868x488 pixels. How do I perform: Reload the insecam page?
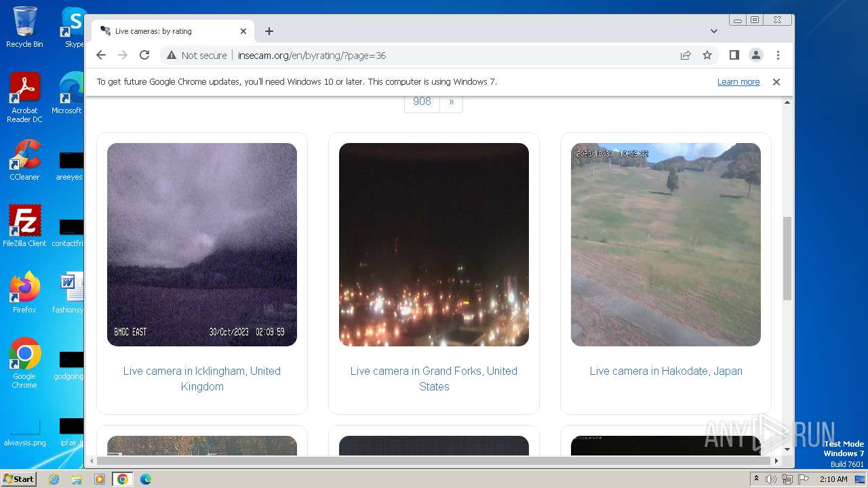pyautogui.click(x=144, y=56)
